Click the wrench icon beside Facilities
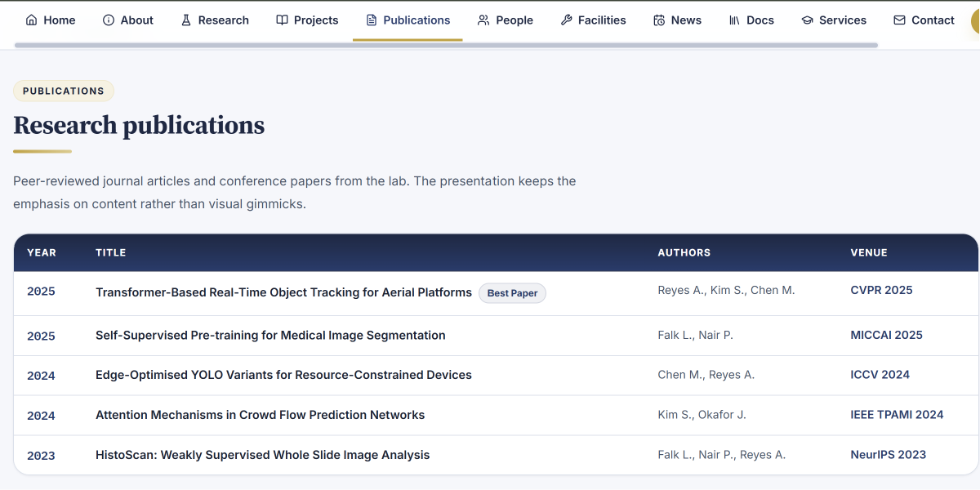Viewport: 980px width, 490px height. click(x=566, y=20)
